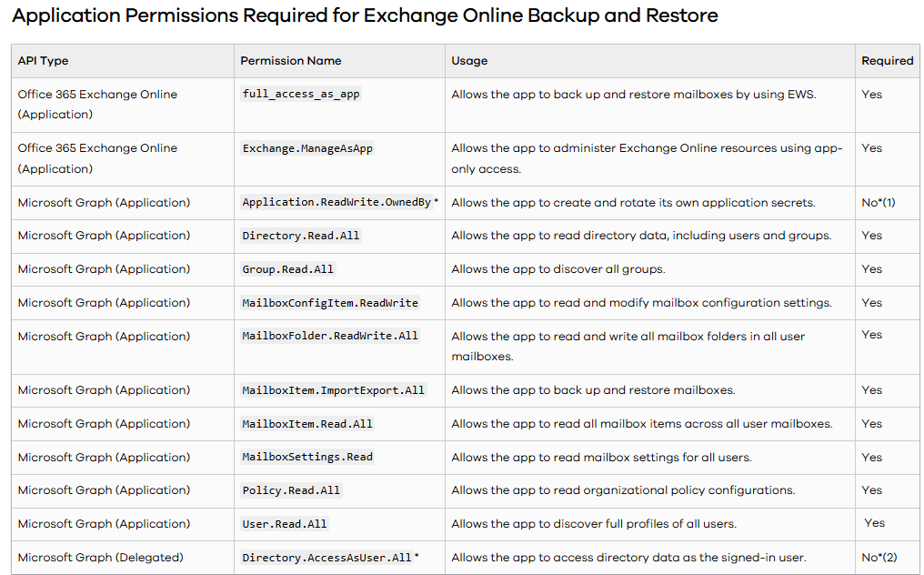Select the usage text about organizational policy configurations
The width and height of the screenshot is (924, 575).
623,490
